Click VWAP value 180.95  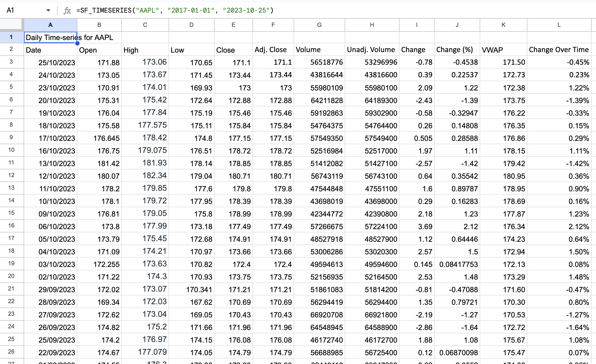pos(504,176)
